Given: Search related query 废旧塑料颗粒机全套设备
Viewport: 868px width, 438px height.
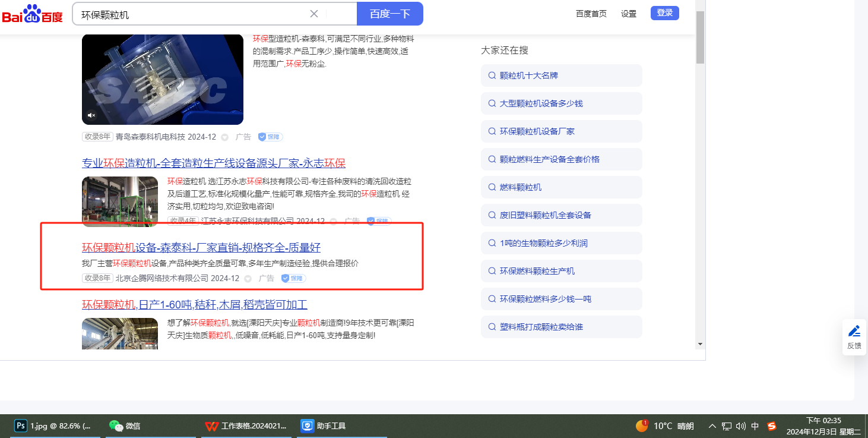Looking at the screenshot, I should pyautogui.click(x=562, y=215).
